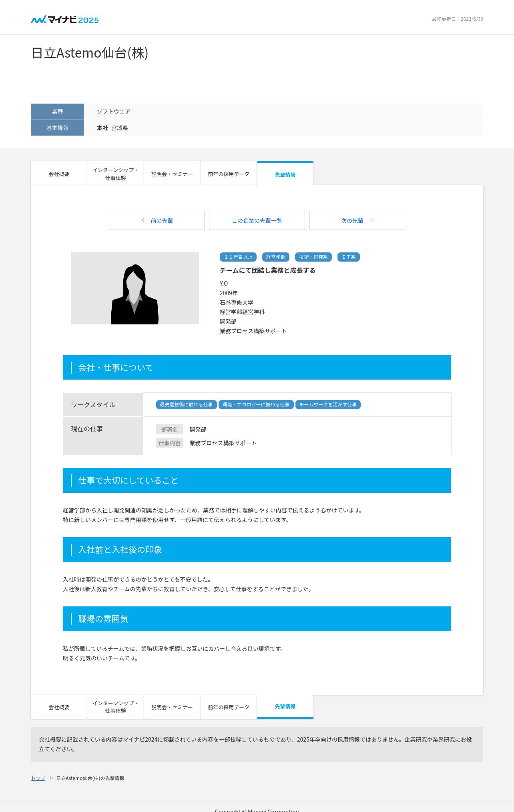This screenshot has height=812, width=514.
Task: Click the 石巻専修大学 text
Action: coord(237,302)
